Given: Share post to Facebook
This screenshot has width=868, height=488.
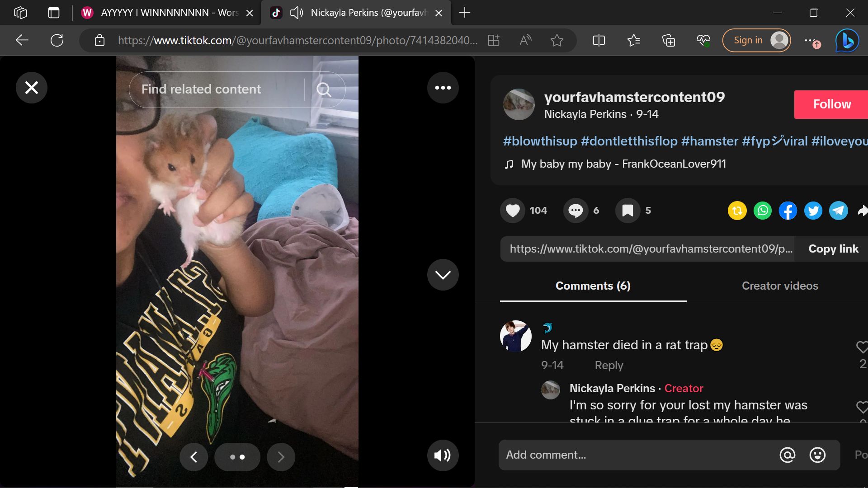Looking at the screenshot, I should pyautogui.click(x=788, y=211).
